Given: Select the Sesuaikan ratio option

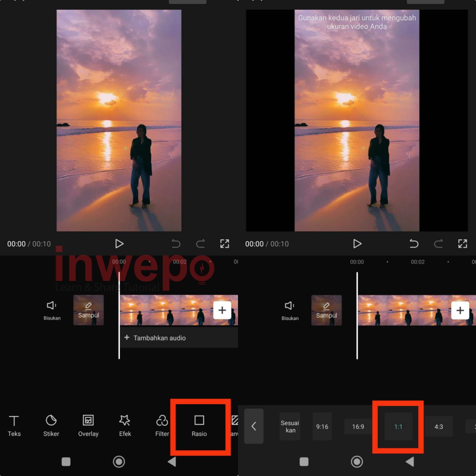Looking at the screenshot, I should click(x=290, y=426).
